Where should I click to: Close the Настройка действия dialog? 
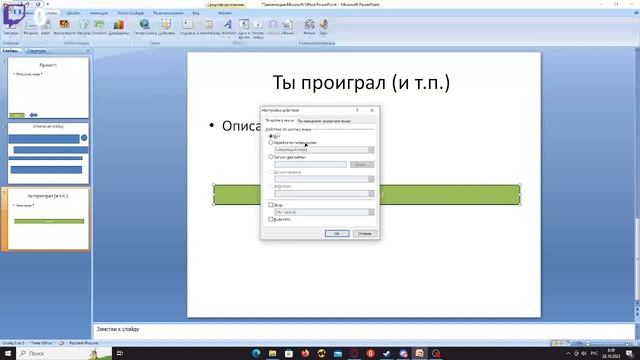[x=372, y=110]
